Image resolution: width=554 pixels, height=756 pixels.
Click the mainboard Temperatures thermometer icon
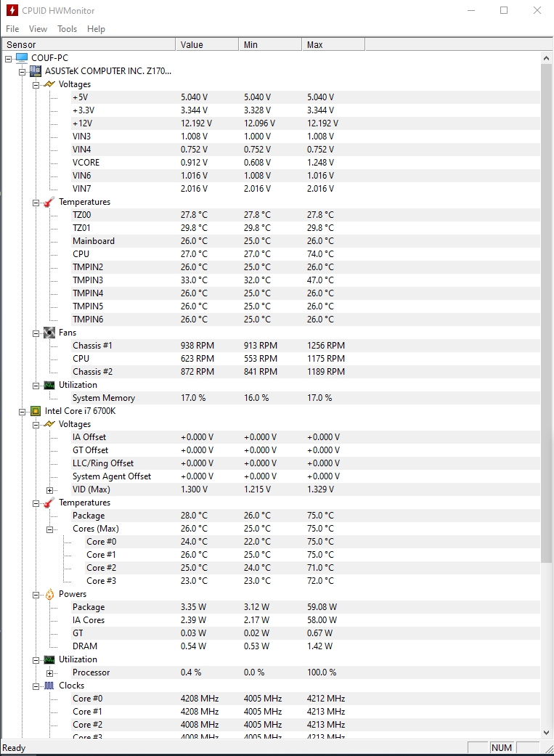49,202
